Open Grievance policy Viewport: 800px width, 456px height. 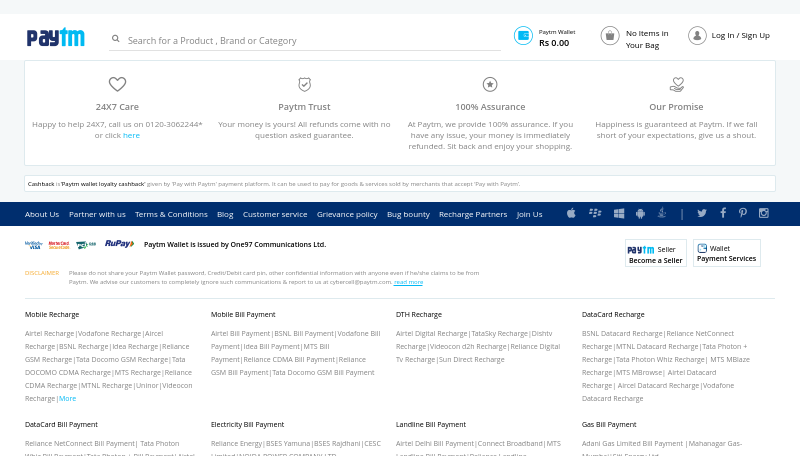pyautogui.click(x=347, y=214)
